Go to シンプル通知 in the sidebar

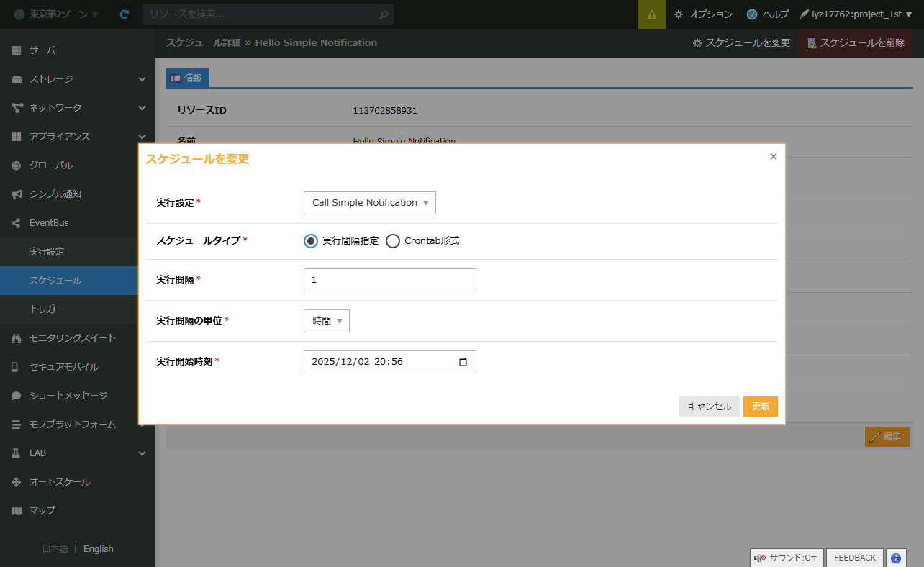[x=55, y=194]
